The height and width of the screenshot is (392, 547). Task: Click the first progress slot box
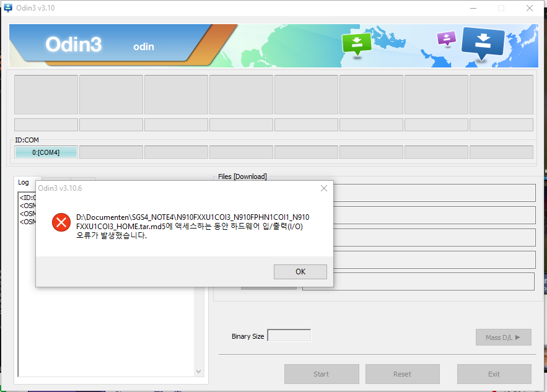[46, 94]
